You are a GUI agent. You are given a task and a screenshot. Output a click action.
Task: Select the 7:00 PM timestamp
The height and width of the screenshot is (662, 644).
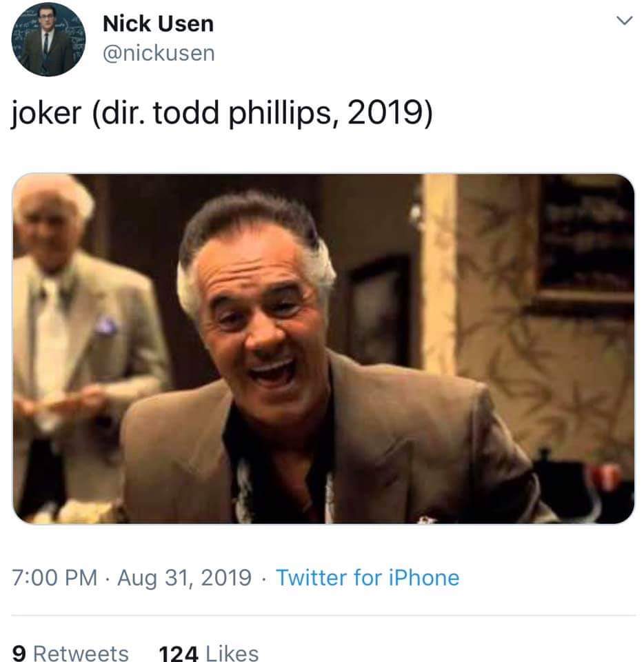pyautogui.click(x=54, y=578)
